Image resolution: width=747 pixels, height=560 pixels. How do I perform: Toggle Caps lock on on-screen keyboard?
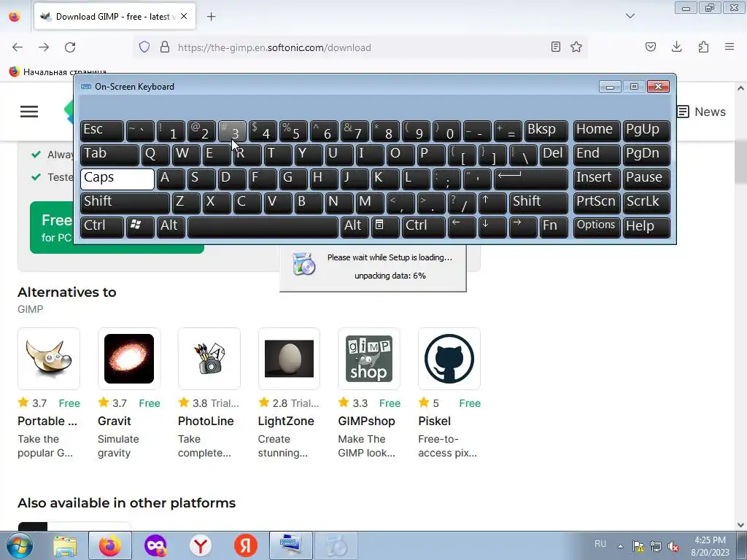point(117,179)
